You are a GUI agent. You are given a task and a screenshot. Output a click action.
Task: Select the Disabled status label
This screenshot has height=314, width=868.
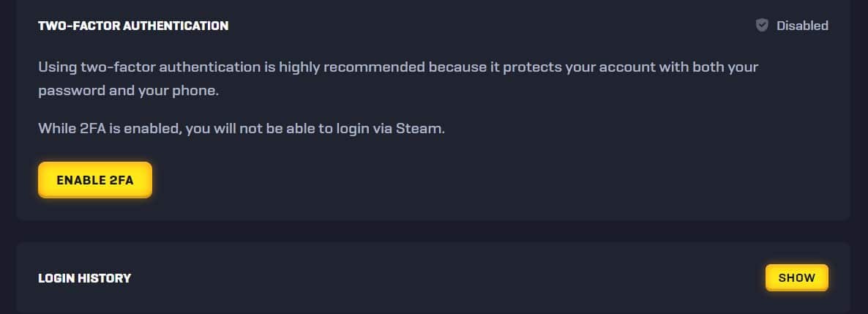[x=802, y=26]
